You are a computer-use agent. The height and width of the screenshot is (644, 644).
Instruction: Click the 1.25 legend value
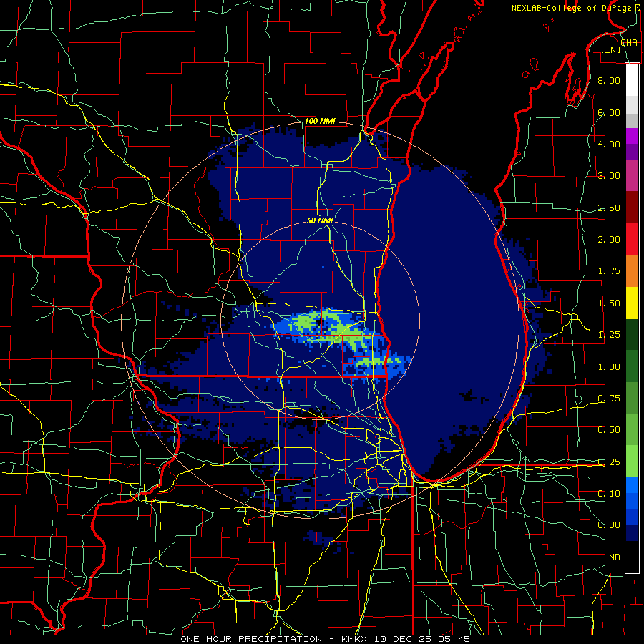(x=608, y=335)
